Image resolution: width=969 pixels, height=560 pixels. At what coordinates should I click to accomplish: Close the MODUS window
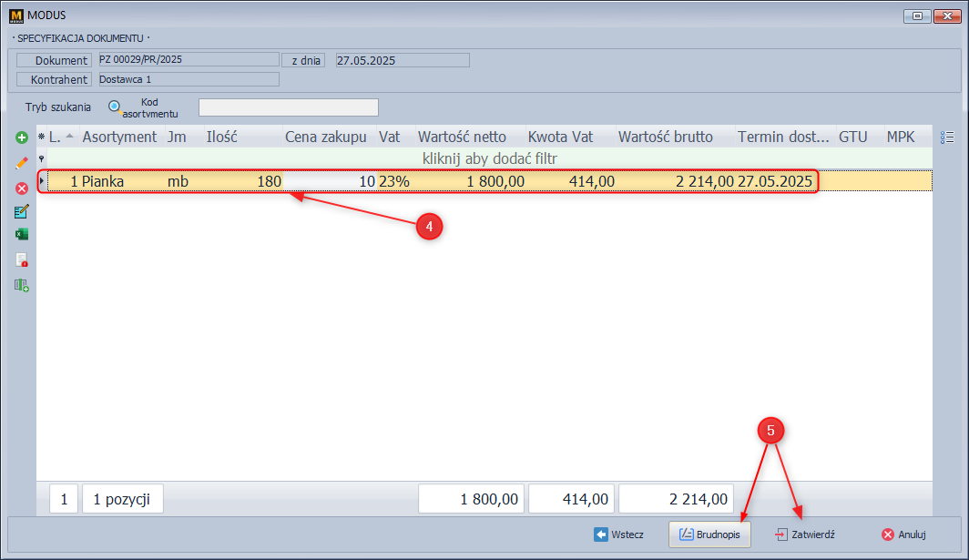946,16
